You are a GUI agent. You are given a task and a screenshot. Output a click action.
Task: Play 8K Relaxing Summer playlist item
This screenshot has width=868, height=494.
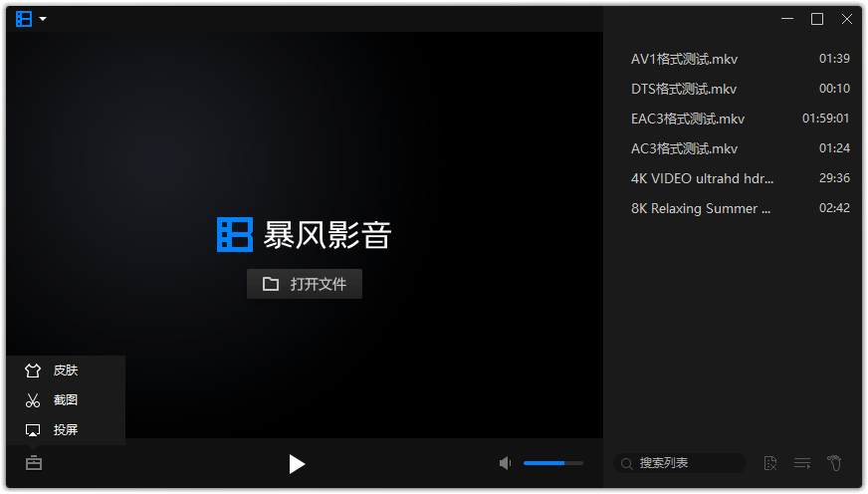pyautogui.click(x=701, y=208)
